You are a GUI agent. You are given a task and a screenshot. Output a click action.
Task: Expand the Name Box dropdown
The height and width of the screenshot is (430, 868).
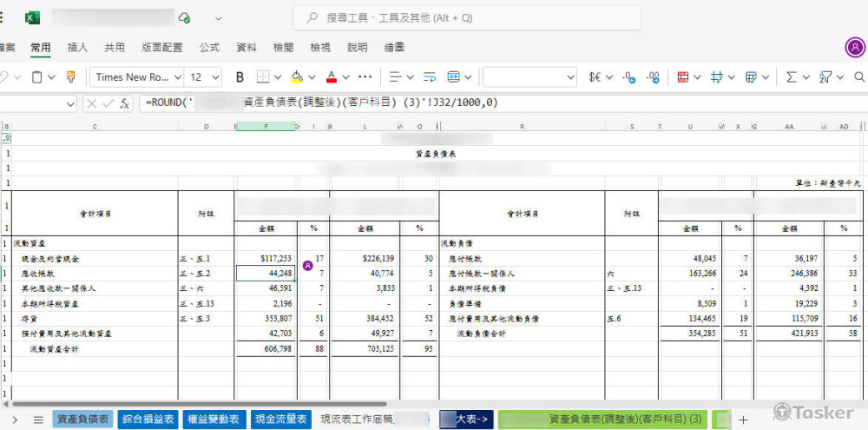tap(71, 103)
